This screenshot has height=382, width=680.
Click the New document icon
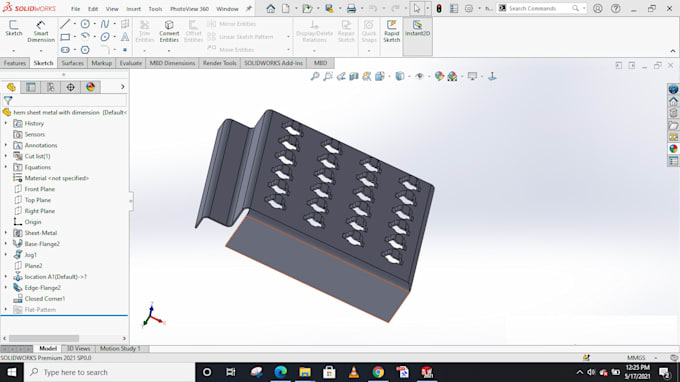click(x=285, y=8)
